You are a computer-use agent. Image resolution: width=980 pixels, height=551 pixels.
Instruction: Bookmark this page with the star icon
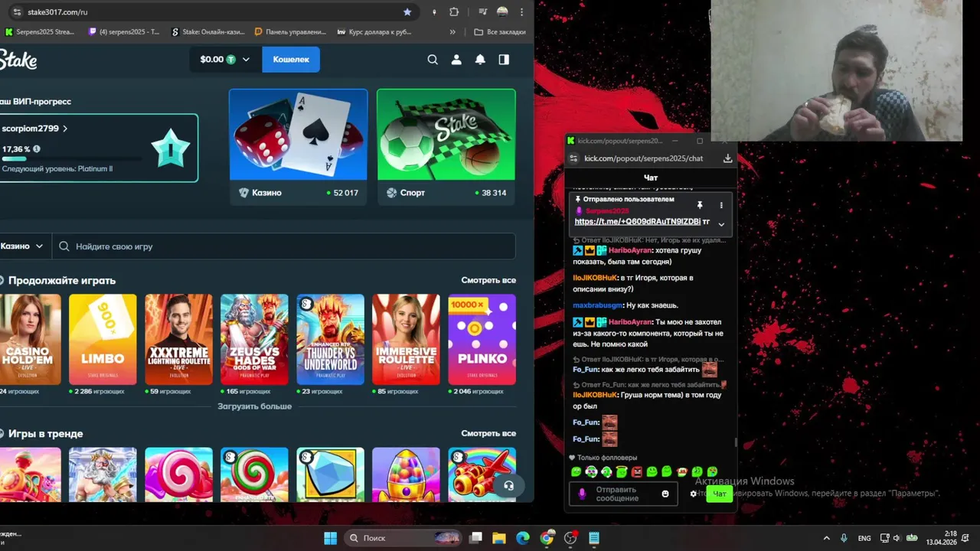coord(407,12)
